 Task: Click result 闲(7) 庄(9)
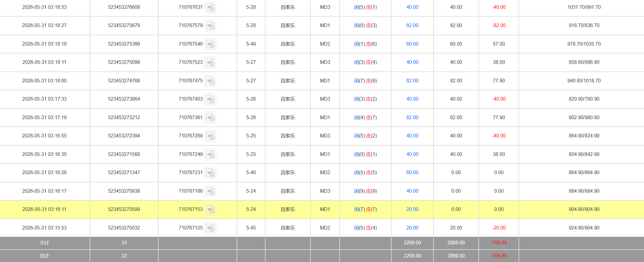coord(365,81)
